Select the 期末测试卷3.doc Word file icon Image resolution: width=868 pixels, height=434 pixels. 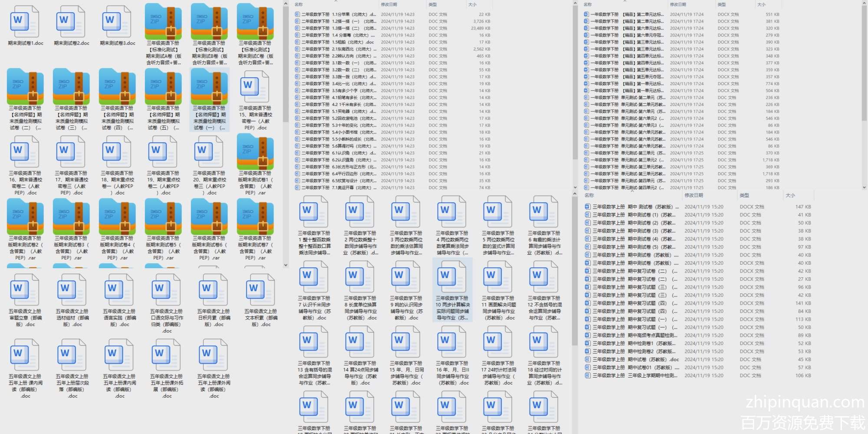[117, 22]
